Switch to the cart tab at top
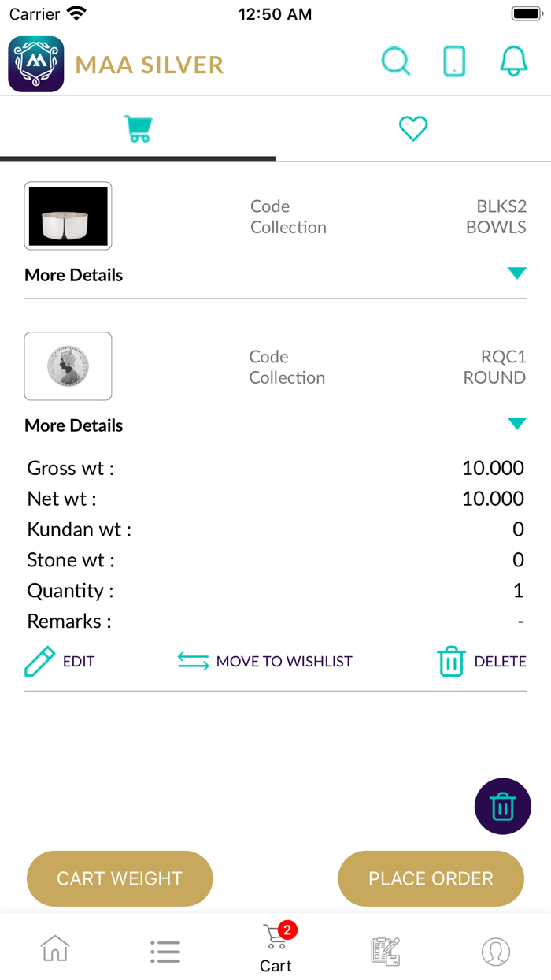The image size is (551, 980). click(138, 128)
